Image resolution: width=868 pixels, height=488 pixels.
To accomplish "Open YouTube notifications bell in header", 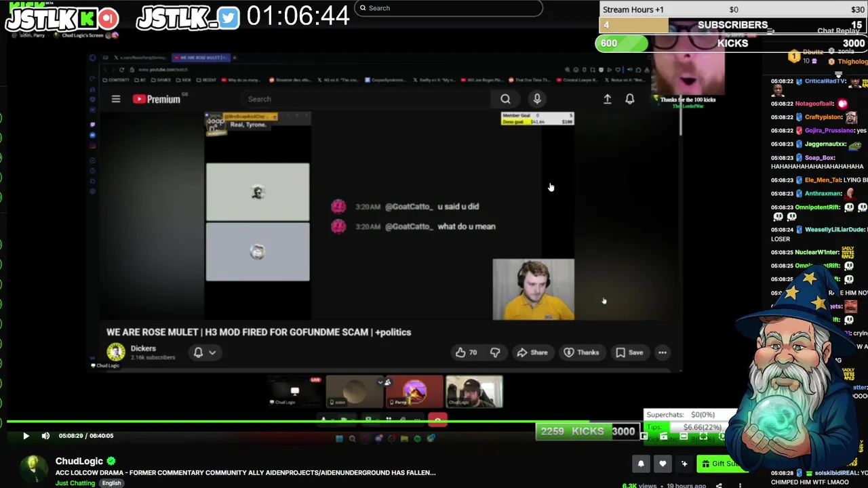I will [x=630, y=99].
